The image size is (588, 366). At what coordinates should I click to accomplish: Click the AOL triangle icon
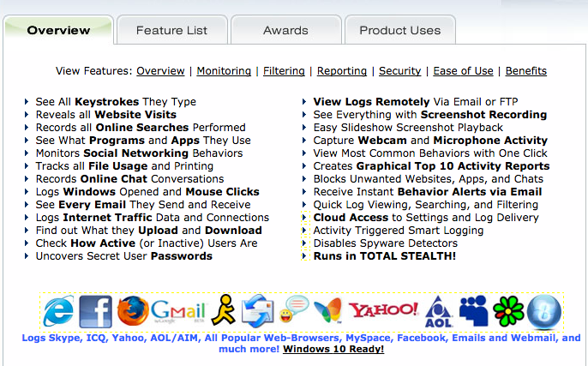click(x=439, y=311)
